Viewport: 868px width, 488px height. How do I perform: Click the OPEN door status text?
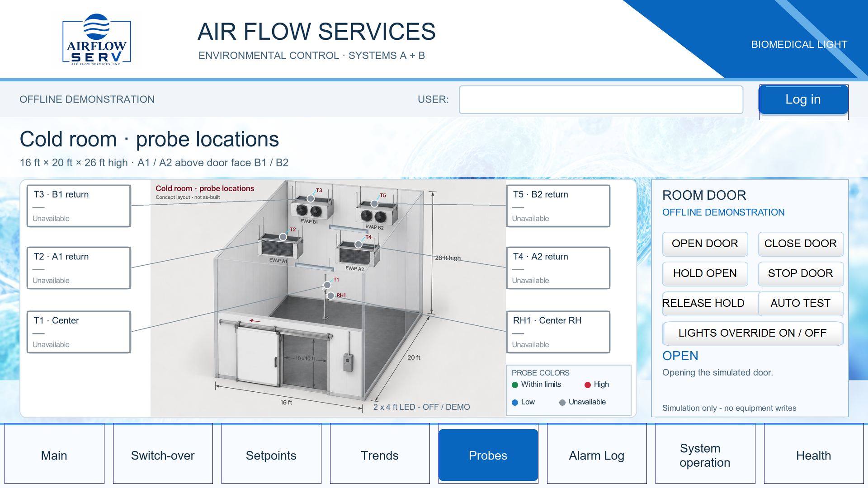pos(680,356)
